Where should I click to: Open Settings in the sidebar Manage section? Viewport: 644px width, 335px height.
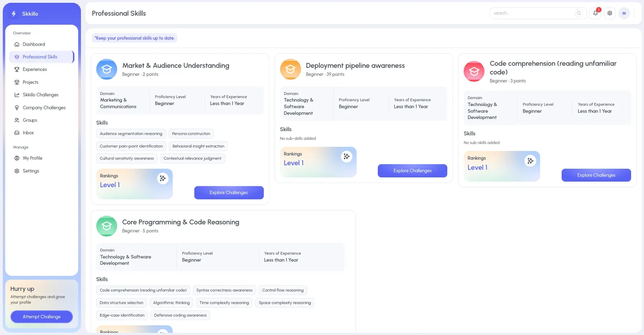coord(42,171)
